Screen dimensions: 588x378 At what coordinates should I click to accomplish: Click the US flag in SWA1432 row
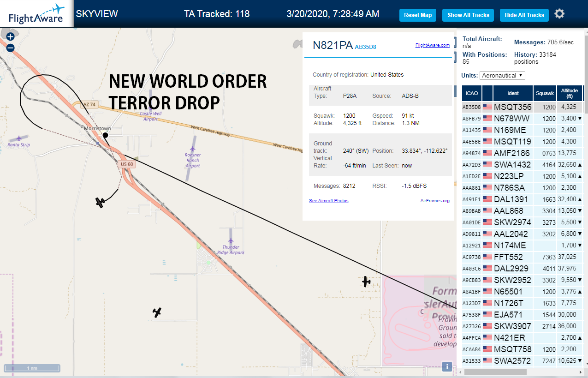click(x=487, y=164)
